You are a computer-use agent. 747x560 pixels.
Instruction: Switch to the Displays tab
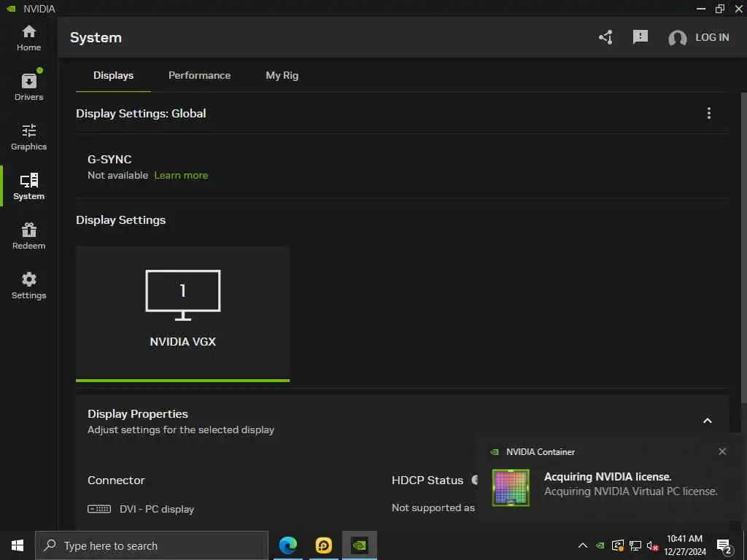click(113, 75)
